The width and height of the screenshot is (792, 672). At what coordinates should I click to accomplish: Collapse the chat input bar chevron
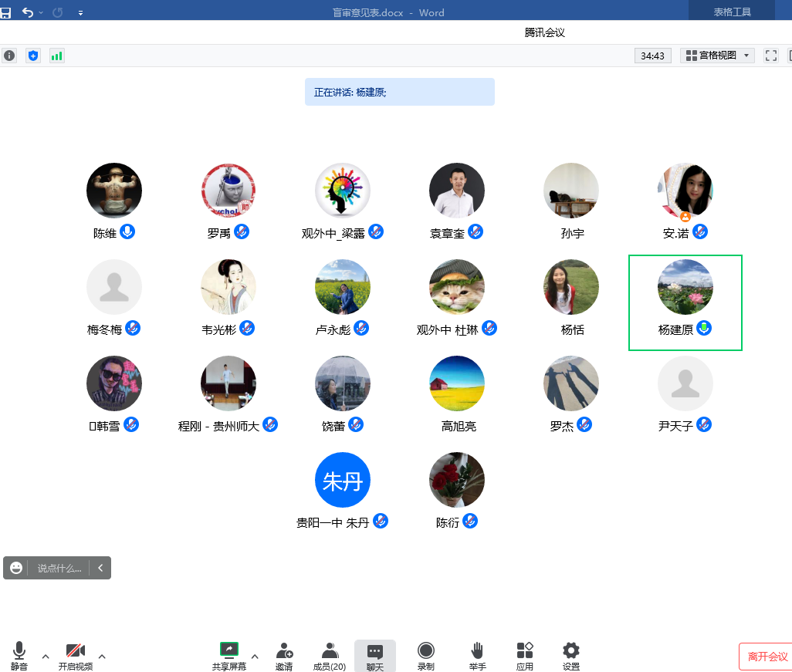(100, 568)
